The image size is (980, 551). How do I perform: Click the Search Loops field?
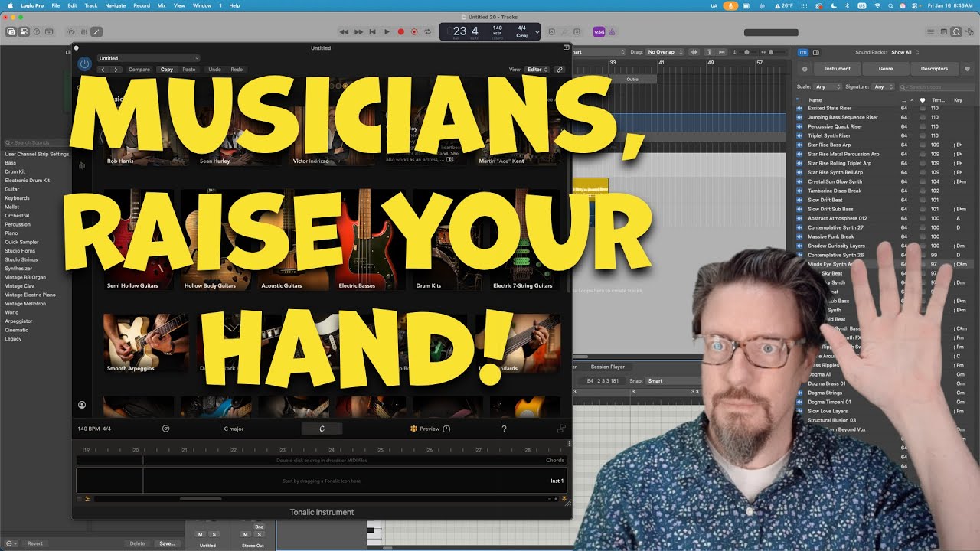coord(936,86)
